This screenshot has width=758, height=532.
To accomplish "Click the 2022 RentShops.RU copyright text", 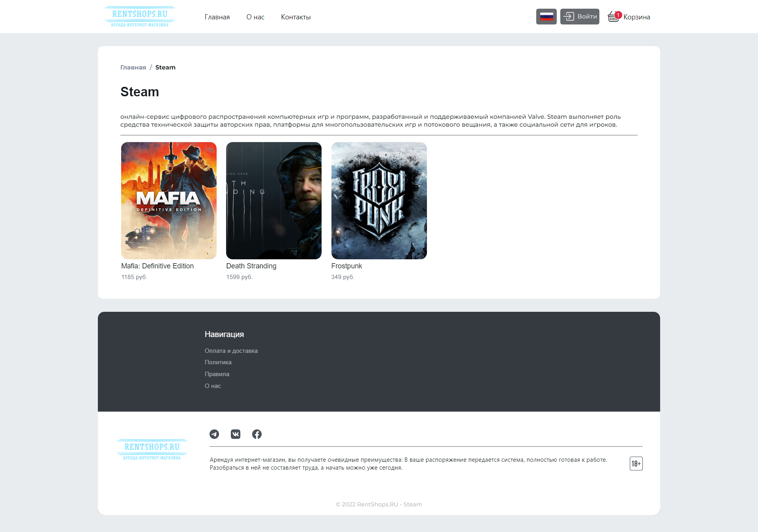I will (x=379, y=504).
